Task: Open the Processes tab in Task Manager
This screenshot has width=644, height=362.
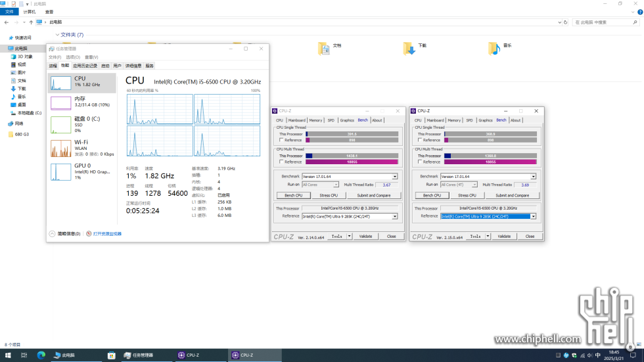Action: pyautogui.click(x=53, y=66)
